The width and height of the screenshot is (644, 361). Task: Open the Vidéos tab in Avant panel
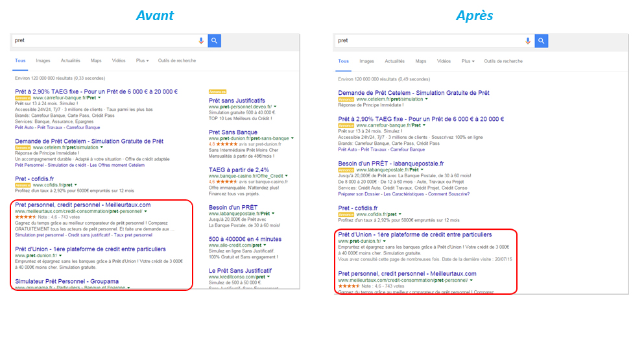[119, 60]
